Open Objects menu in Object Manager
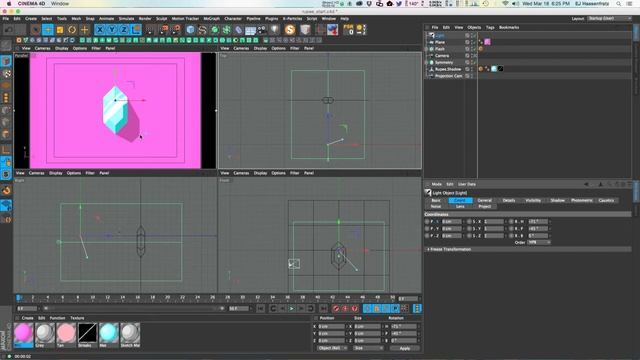The height and width of the screenshot is (360, 640). pos(474,27)
